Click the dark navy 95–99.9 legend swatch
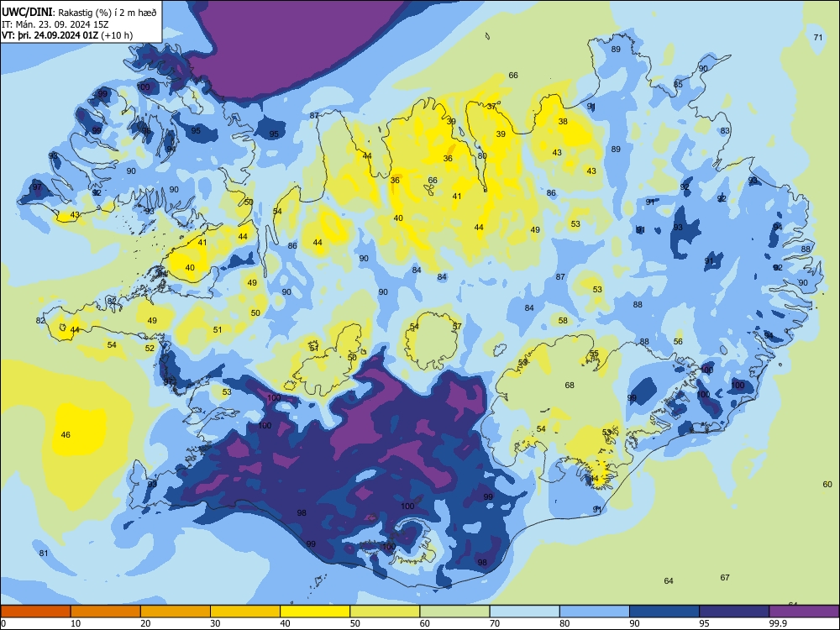 734,612
